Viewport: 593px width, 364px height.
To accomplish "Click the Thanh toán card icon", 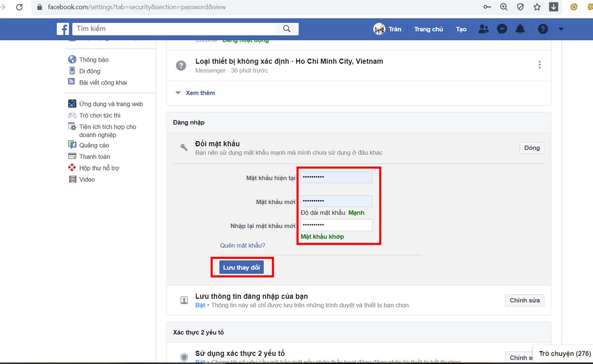I will tap(72, 156).
